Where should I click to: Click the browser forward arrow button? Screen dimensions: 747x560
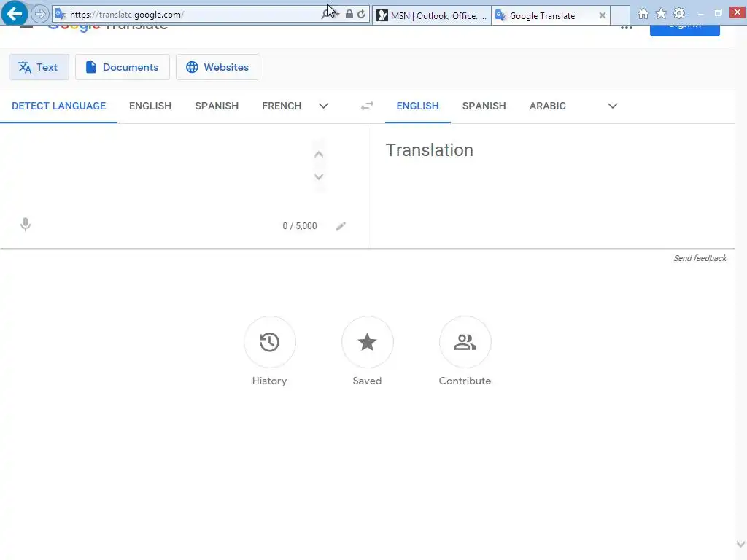pos(40,15)
